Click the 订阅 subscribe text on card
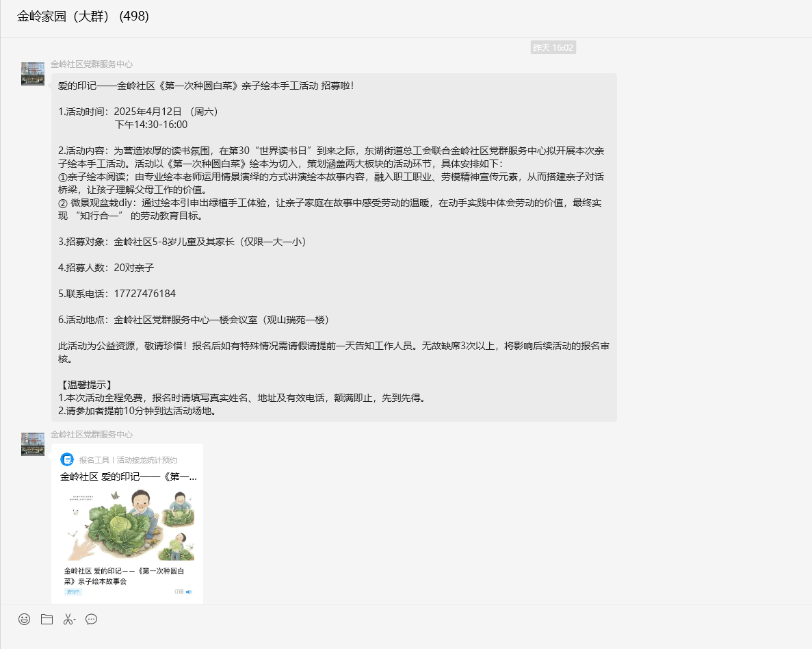Screen dimensions: 812x649 (x=179, y=591)
